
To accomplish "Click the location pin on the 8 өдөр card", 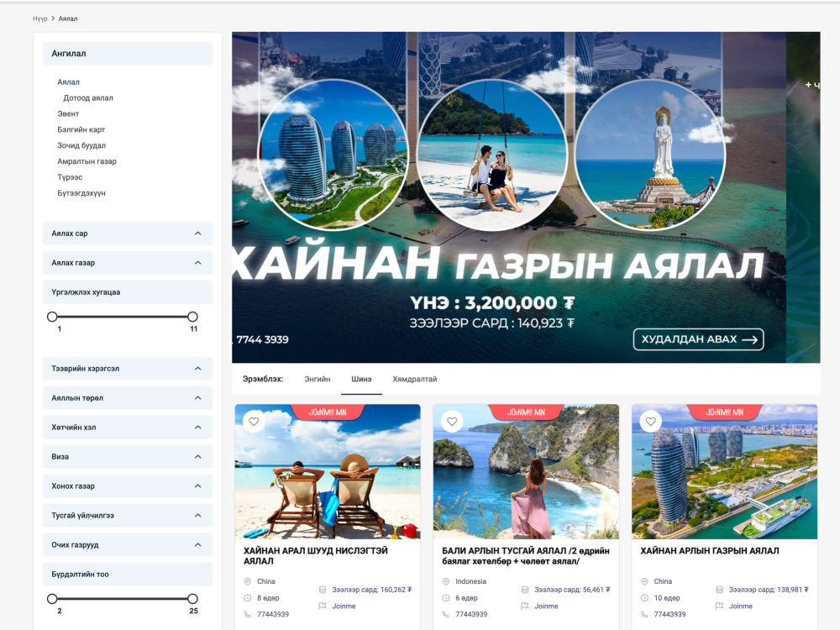I will (x=248, y=581).
